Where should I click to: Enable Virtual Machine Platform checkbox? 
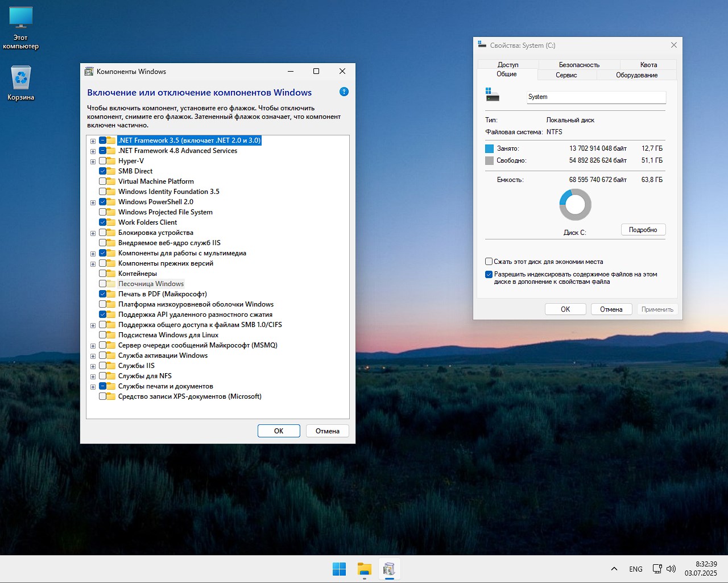pos(102,181)
